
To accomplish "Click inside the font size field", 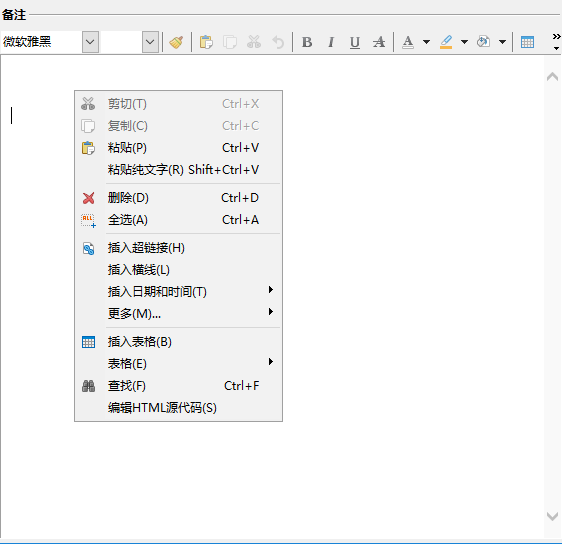I will (122, 42).
